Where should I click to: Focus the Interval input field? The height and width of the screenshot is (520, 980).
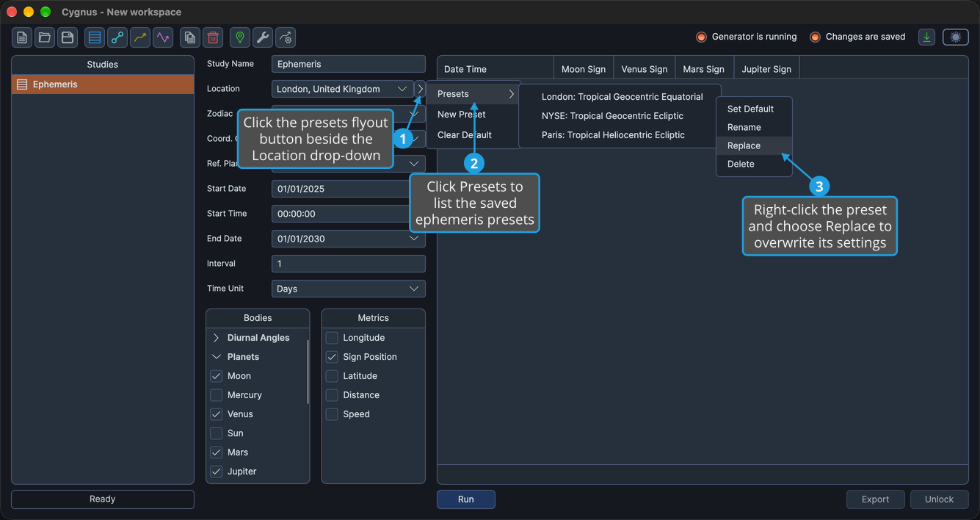[x=349, y=264]
